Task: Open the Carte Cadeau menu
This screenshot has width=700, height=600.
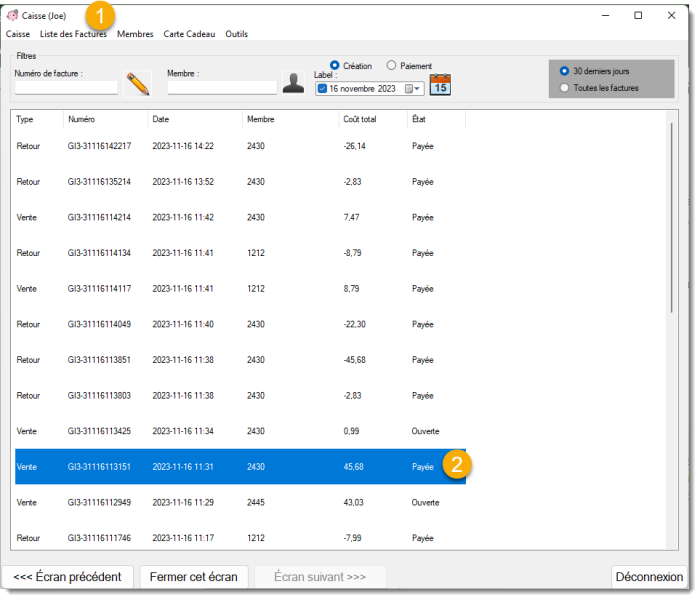Action: click(x=189, y=34)
